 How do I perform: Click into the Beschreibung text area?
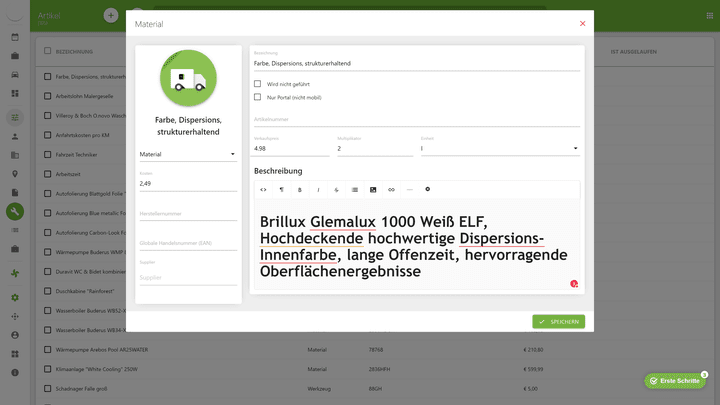pyautogui.click(x=417, y=246)
